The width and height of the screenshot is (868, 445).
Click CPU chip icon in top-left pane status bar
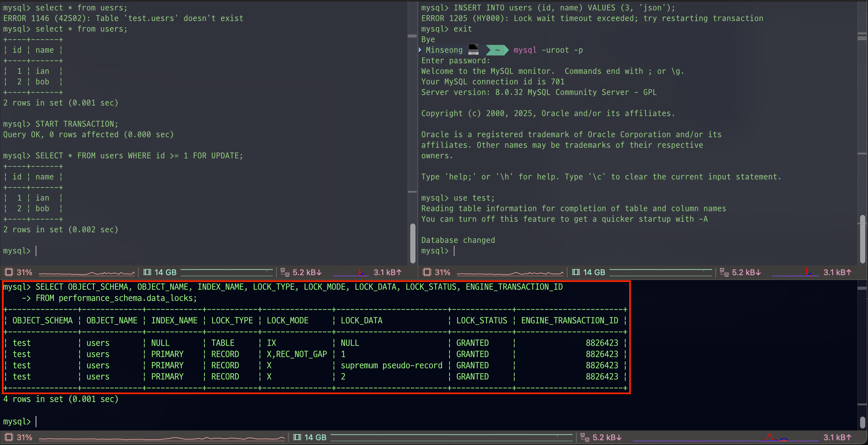click(9, 272)
